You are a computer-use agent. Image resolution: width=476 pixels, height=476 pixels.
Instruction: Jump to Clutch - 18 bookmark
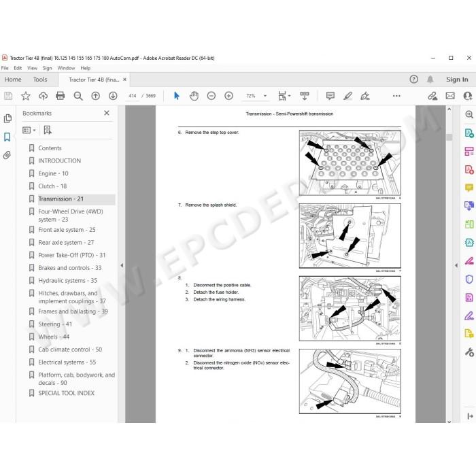click(52, 186)
